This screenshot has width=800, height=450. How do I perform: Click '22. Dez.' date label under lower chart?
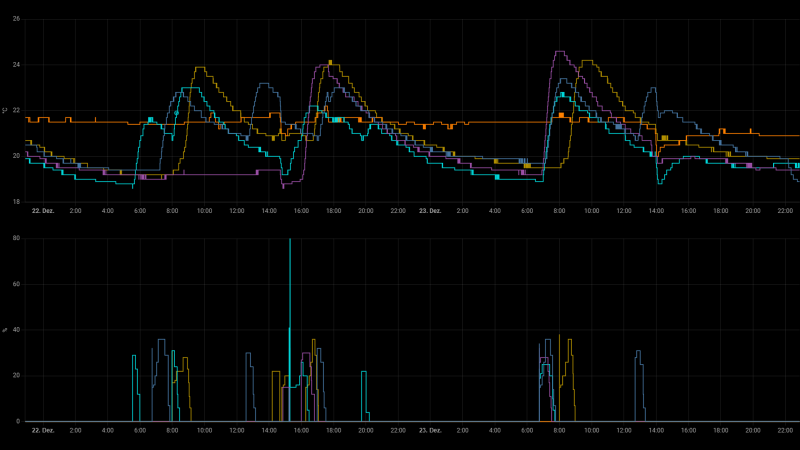[43, 431]
